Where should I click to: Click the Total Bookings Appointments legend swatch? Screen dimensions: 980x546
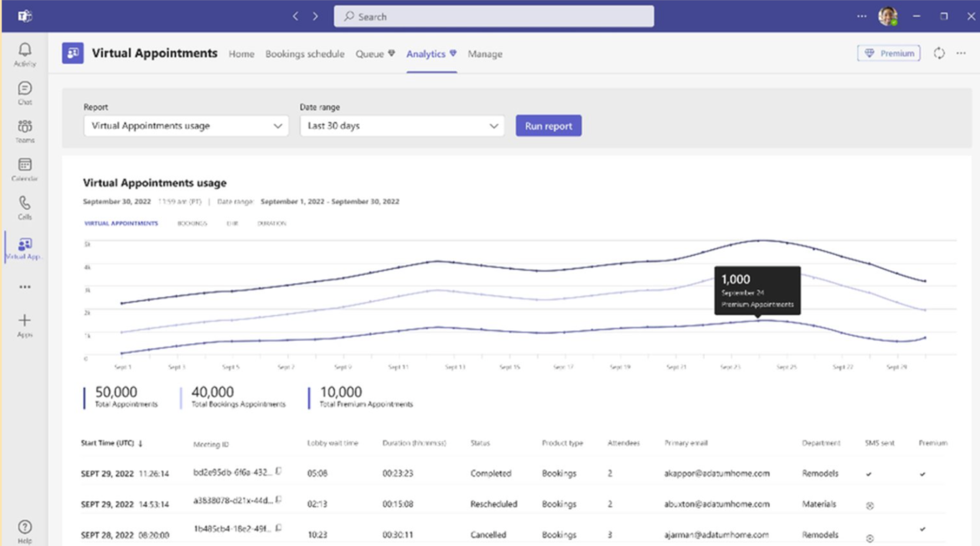181,398
